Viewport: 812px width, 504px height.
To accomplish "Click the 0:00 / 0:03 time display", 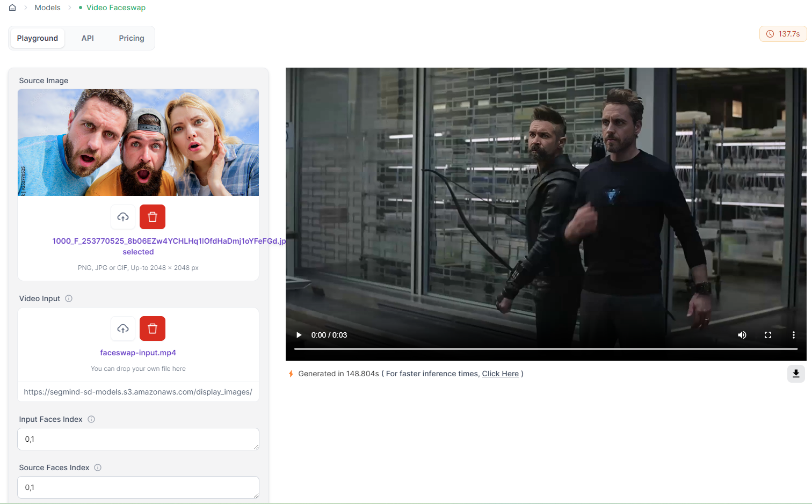I will point(329,335).
